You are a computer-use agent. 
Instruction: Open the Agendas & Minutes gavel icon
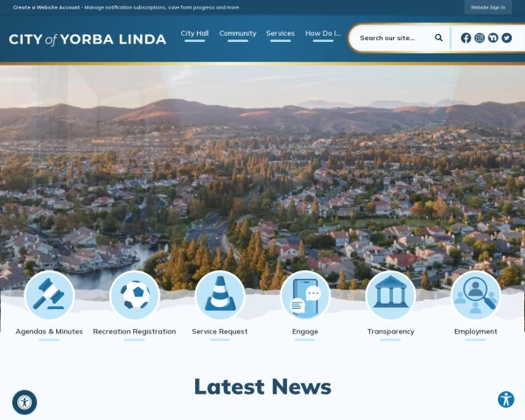(x=49, y=295)
